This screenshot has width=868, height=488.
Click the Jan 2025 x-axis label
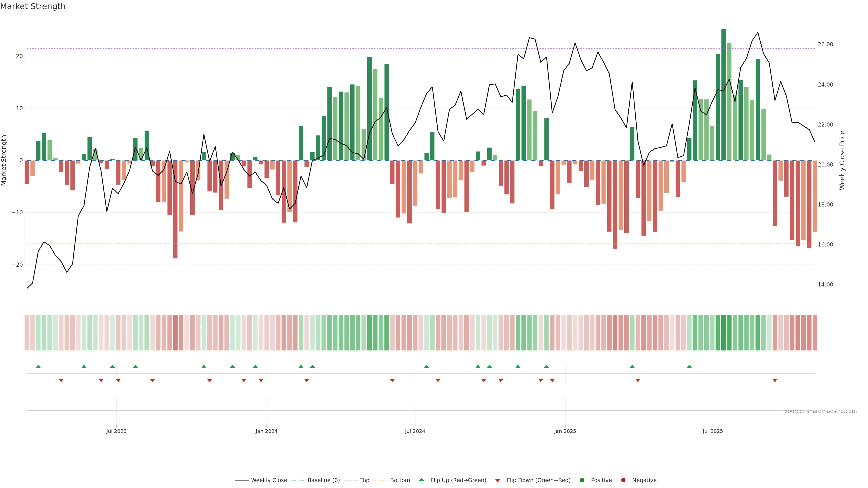click(565, 431)
